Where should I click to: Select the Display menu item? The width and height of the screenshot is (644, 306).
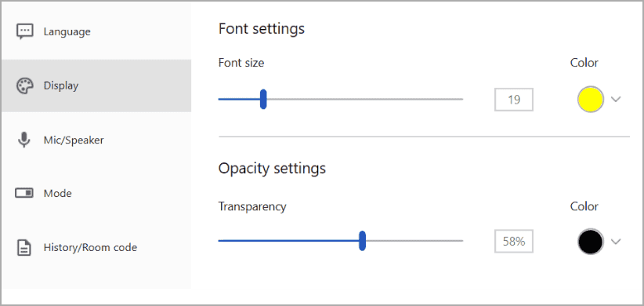(x=96, y=86)
